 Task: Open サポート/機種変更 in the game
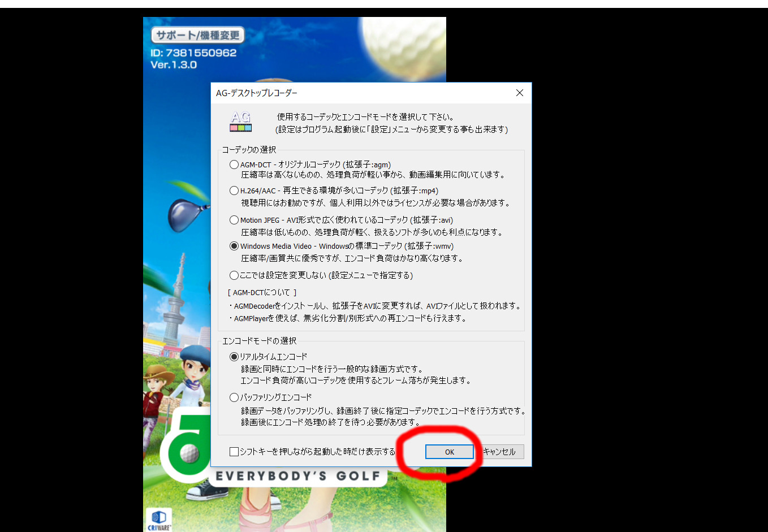pyautogui.click(x=197, y=35)
